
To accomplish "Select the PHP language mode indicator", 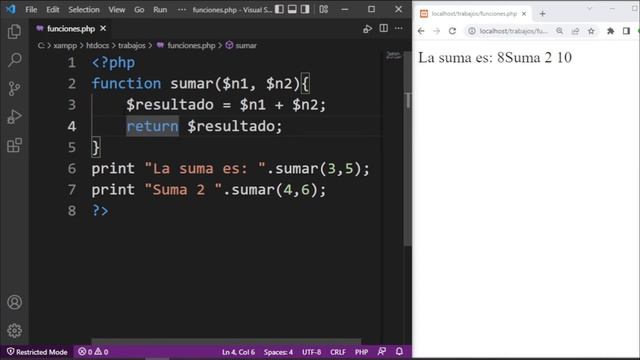I will [361, 352].
